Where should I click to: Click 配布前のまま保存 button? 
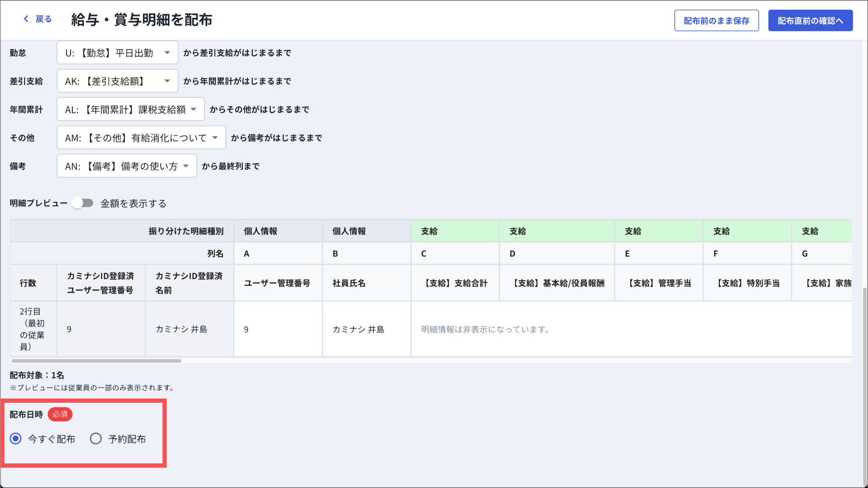point(716,21)
